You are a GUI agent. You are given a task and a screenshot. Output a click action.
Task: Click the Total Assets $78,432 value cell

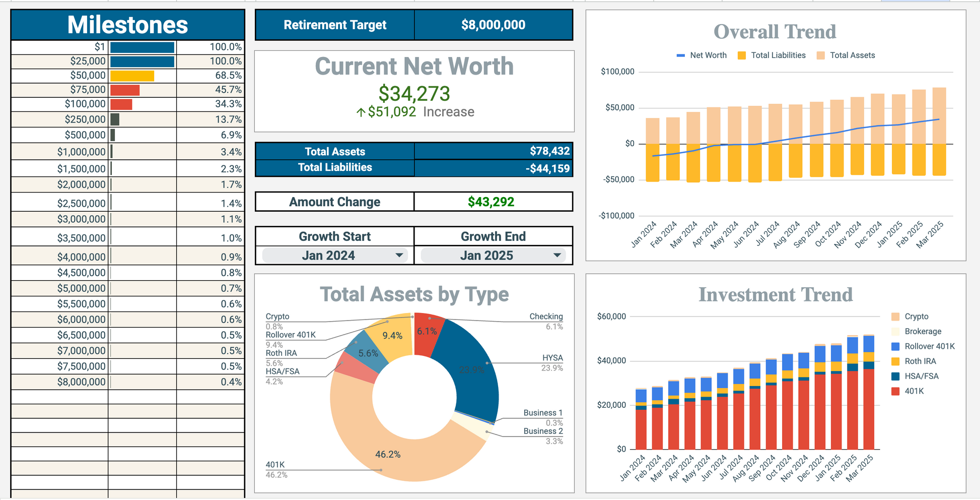(x=493, y=151)
